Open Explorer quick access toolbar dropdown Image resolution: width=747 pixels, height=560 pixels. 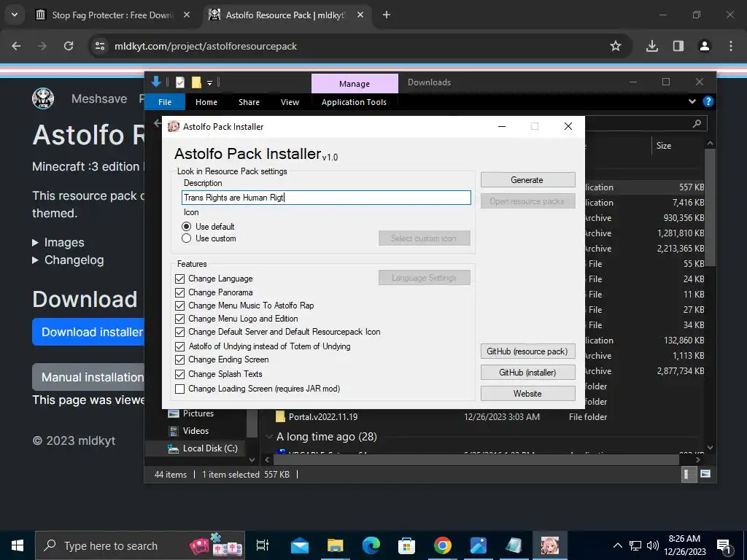[x=209, y=83]
